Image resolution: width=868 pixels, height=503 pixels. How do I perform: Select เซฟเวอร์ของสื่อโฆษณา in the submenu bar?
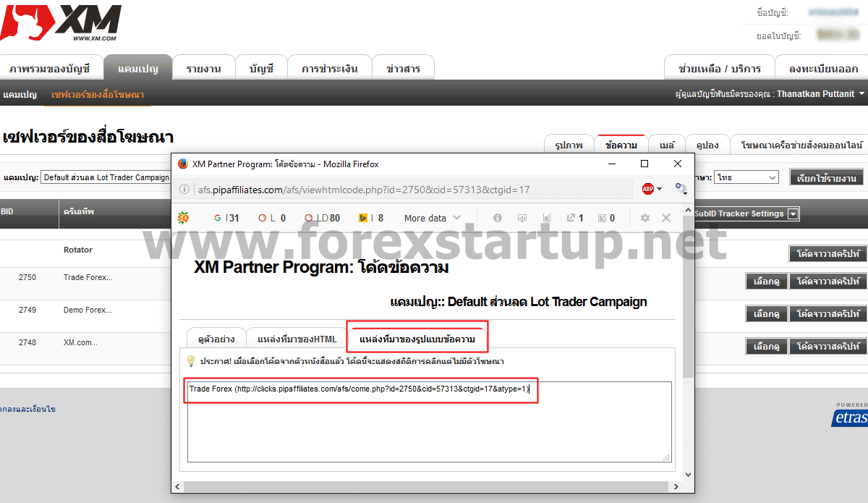[98, 95]
